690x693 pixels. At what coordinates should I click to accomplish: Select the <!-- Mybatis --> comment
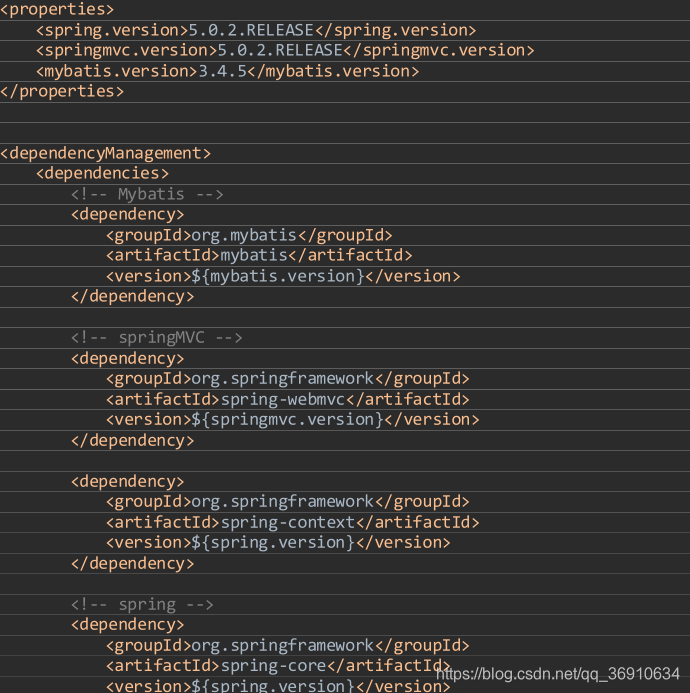pyautogui.click(x=147, y=194)
